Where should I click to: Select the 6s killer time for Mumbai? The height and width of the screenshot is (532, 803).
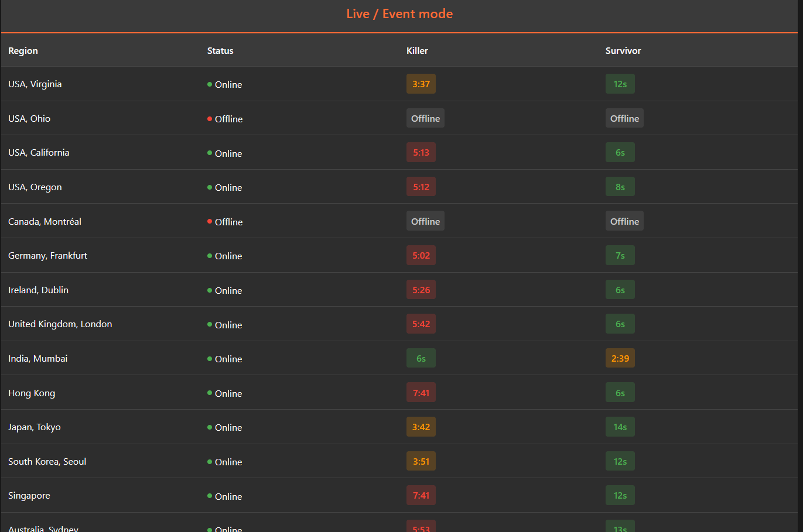click(421, 358)
